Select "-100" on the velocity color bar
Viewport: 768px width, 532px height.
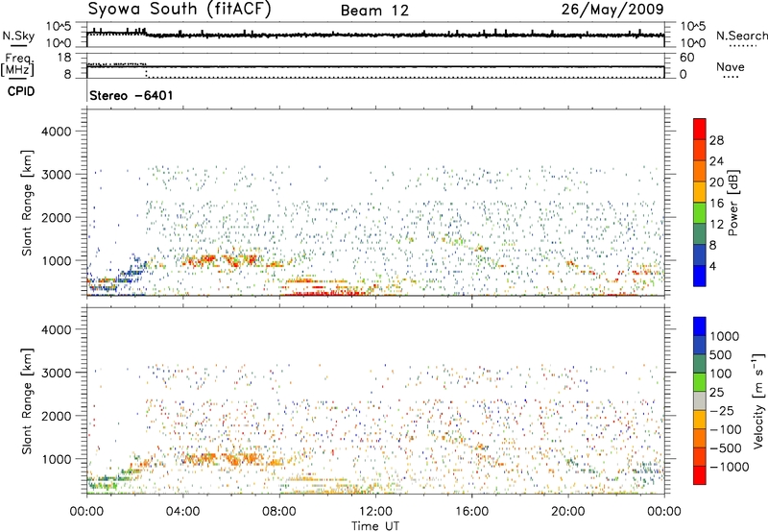[724, 429]
